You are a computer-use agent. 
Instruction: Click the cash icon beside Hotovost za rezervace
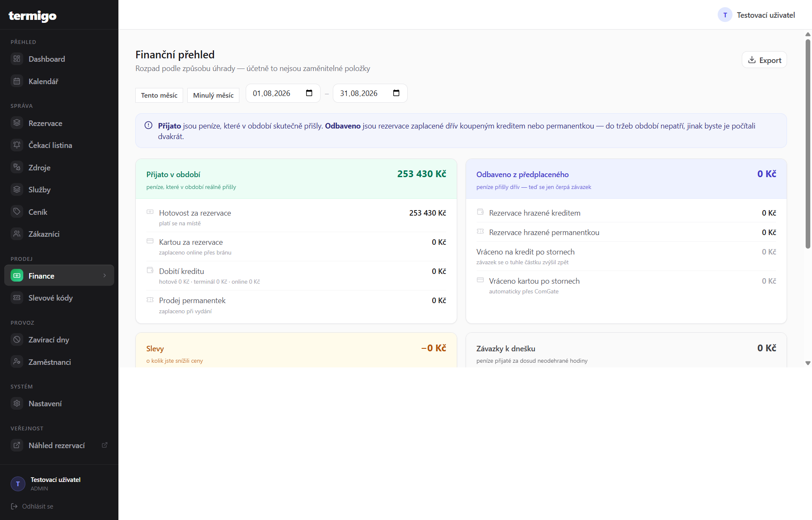(150, 212)
